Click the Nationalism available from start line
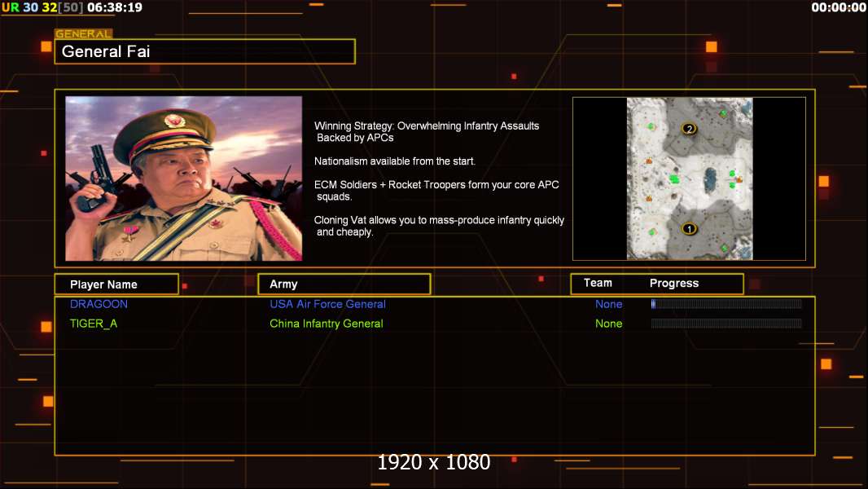The width and height of the screenshot is (868, 489). [395, 161]
